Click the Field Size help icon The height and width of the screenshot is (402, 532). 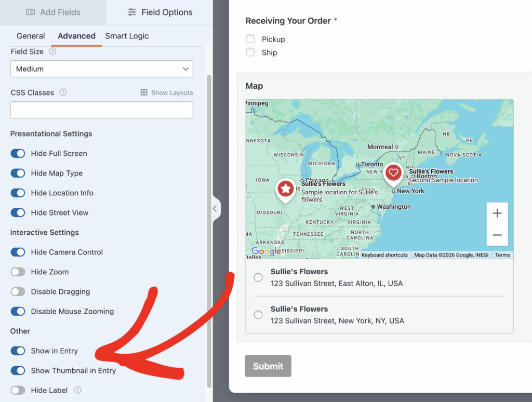point(52,51)
